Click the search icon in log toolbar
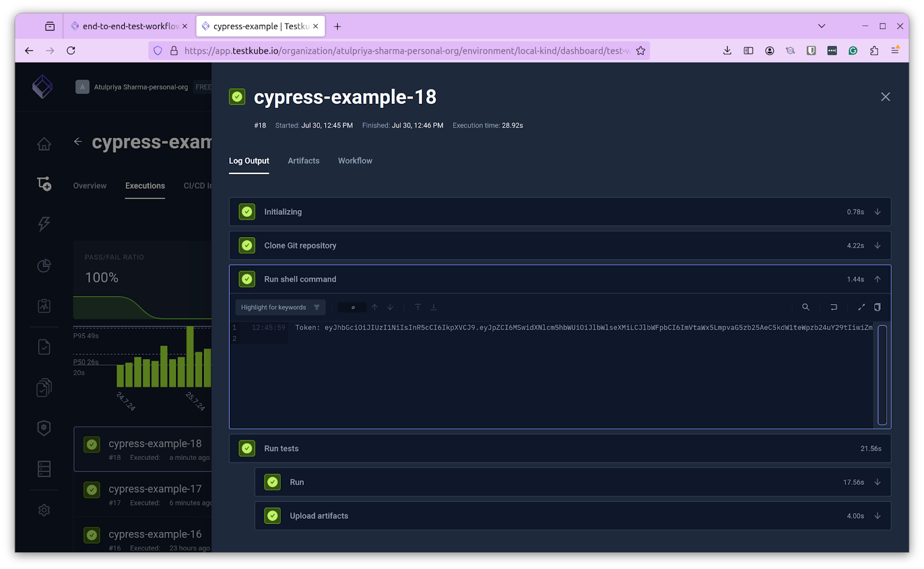Image resolution: width=924 pixels, height=569 pixels. point(806,307)
